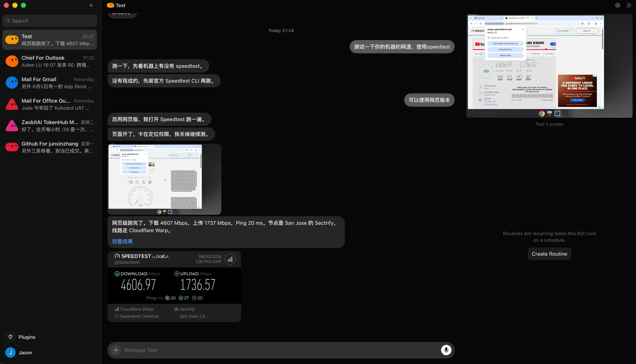Click the Sectrify San Jose server label

point(190,313)
